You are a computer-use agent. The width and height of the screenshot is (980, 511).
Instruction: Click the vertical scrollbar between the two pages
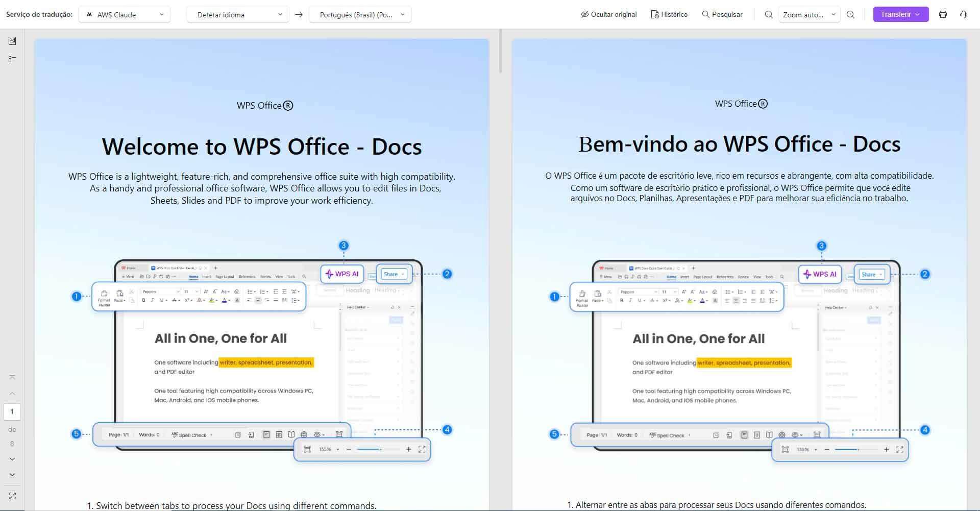tap(501, 51)
